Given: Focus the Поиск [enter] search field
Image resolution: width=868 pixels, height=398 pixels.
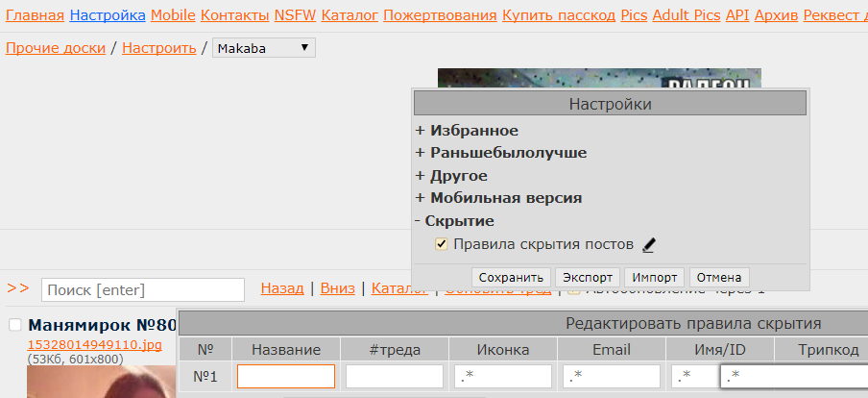Looking at the screenshot, I should click(143, 290).
